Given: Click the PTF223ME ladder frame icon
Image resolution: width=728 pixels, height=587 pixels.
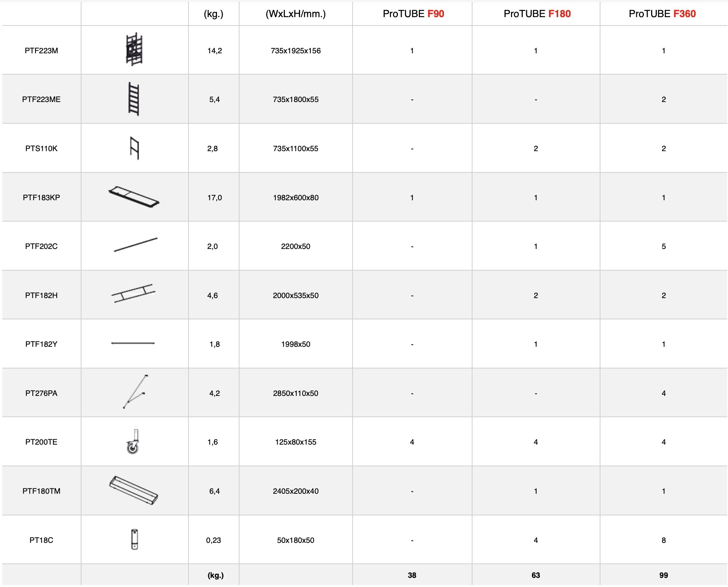Looking at the screenshot, I should coord(134,99).
